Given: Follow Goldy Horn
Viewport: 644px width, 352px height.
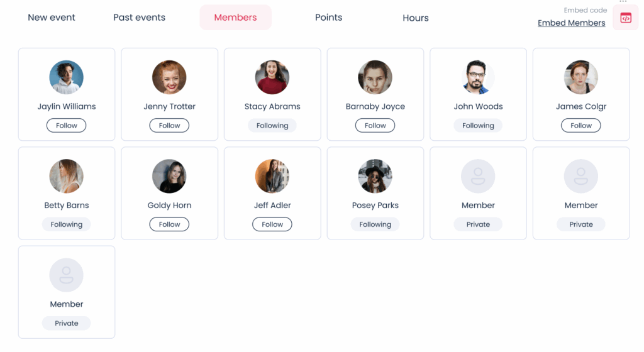Looking at the screenshot, I should 169,224.
